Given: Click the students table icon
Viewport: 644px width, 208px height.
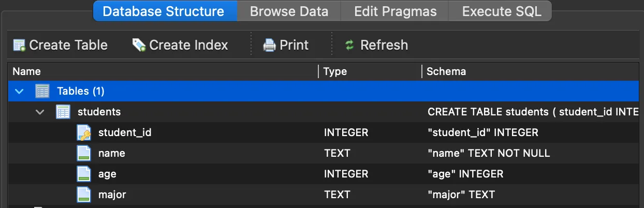Looking at the screenshot, I should pos(63,112).
